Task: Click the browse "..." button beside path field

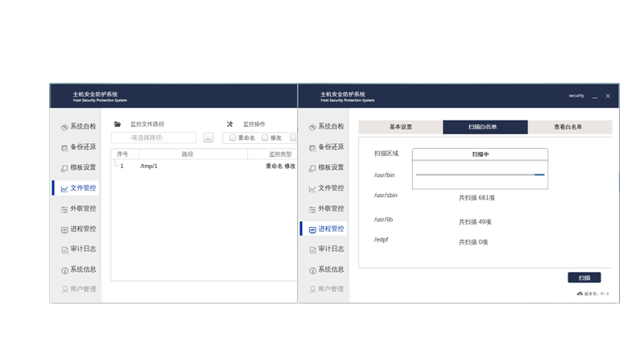Action: [208, 138]
